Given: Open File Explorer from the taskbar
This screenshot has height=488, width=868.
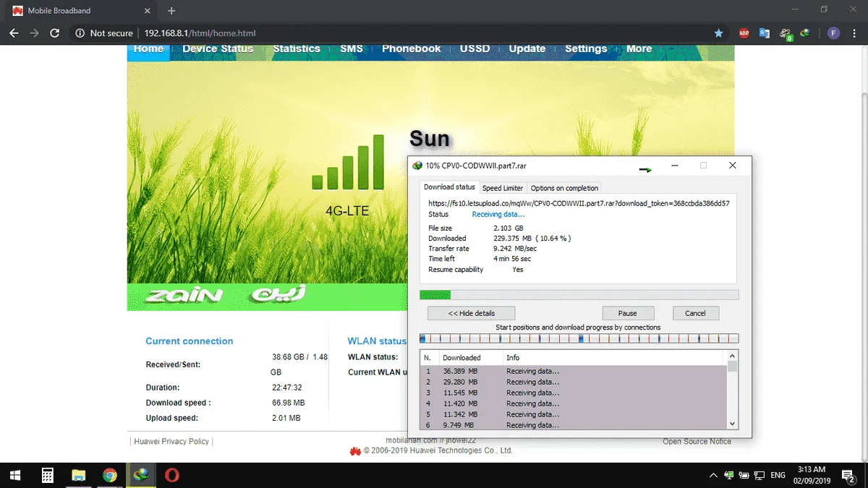Looking at the screenshot, I should (x=79, y=475).
